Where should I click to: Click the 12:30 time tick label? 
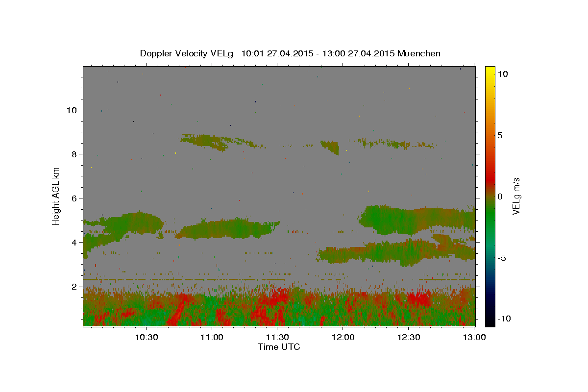409,337
